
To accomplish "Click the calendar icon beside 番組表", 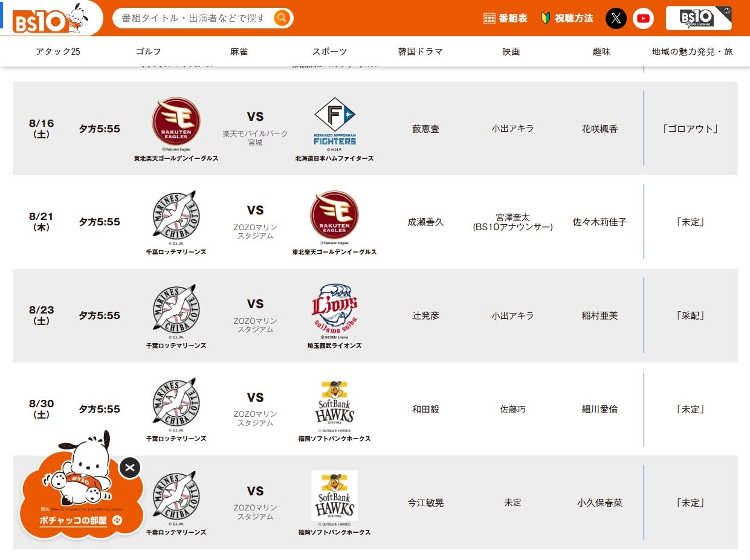I will (490, 18).
